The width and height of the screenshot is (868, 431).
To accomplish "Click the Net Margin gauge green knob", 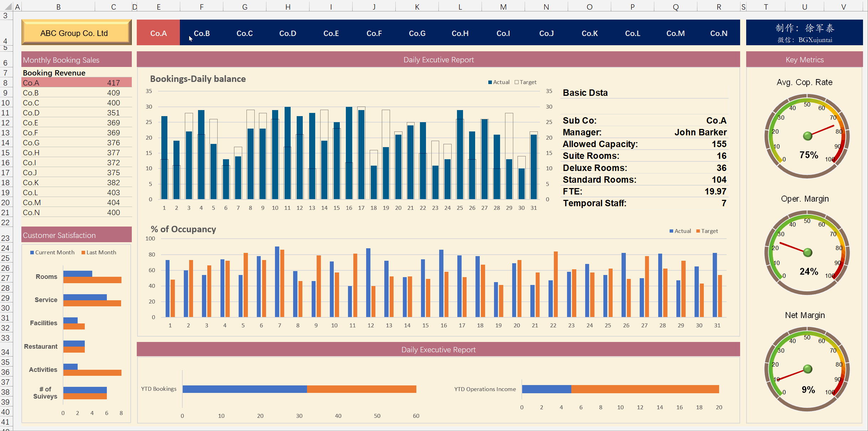I will [x=807, y=369].
